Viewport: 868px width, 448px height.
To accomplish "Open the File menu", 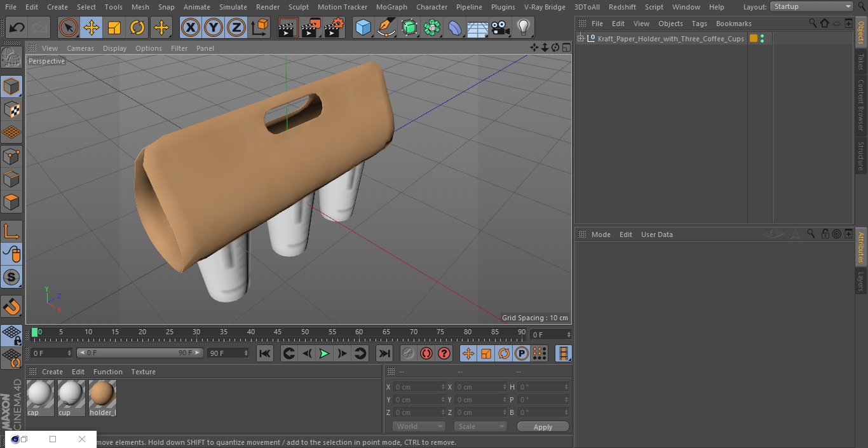I will pos(10,7).
